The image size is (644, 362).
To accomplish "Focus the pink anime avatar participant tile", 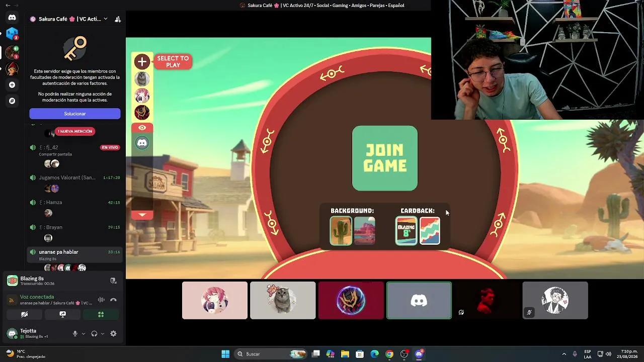I will coord(215,300).
